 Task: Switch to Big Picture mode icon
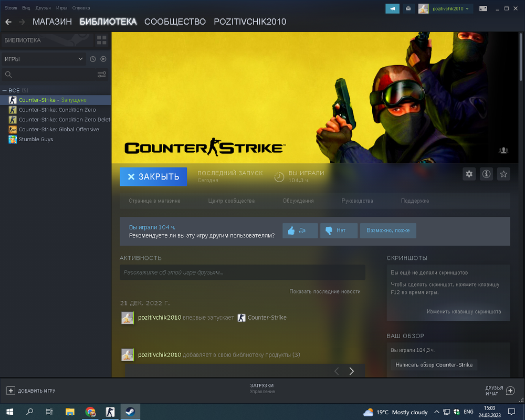[483, 8]
